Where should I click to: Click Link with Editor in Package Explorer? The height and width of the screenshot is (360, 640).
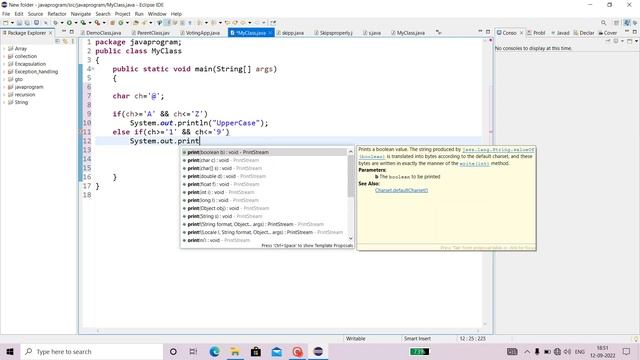(65, 41)
